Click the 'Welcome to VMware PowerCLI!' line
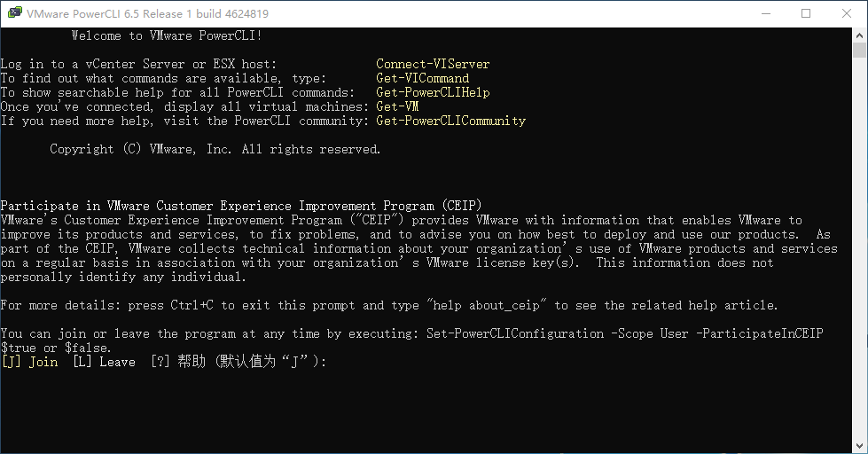Screen dimensions: 868x454 [x=167, y=35]
